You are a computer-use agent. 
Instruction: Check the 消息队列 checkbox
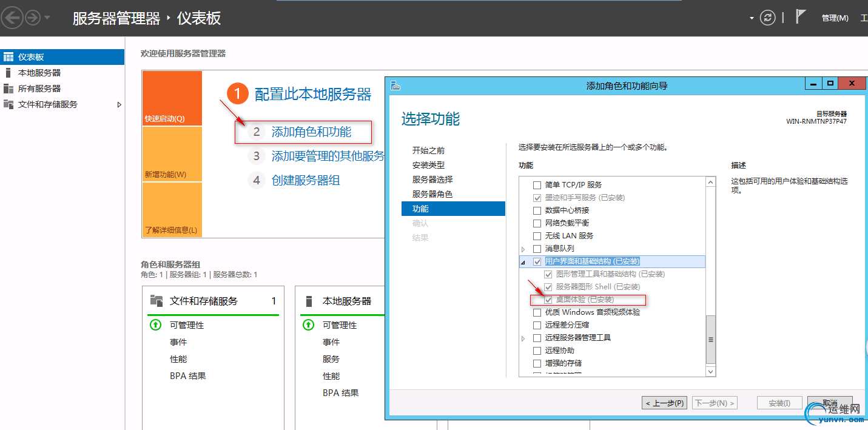pyautogui.click(x=537, y=249)
